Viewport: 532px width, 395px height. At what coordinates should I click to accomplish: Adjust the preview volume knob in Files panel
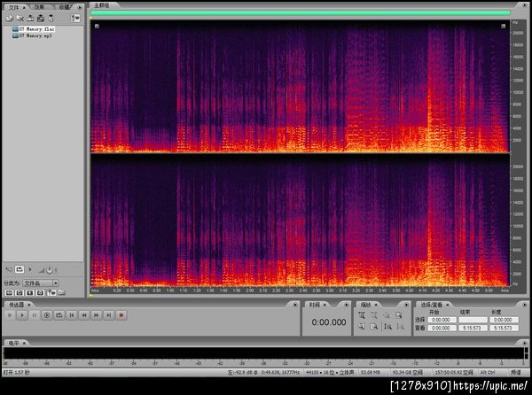tap(50, 270)
